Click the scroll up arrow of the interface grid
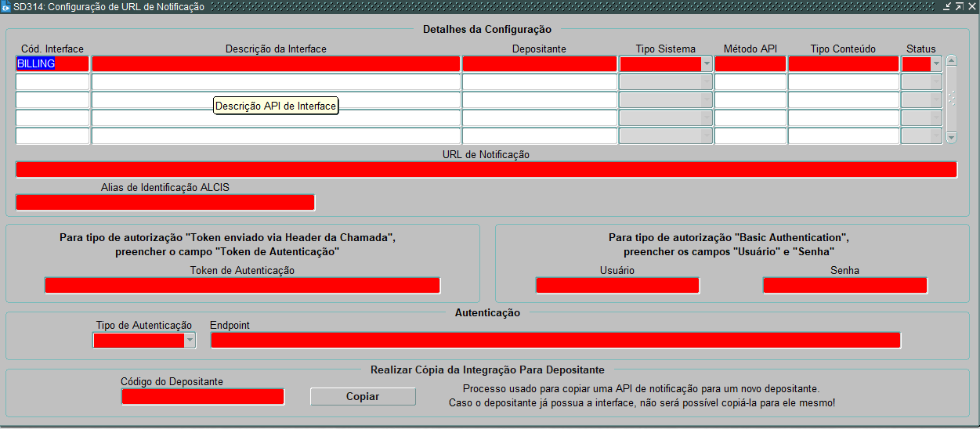Image resolution: width=980 pixels, height=429 pixels. click(x=951, y=60)
